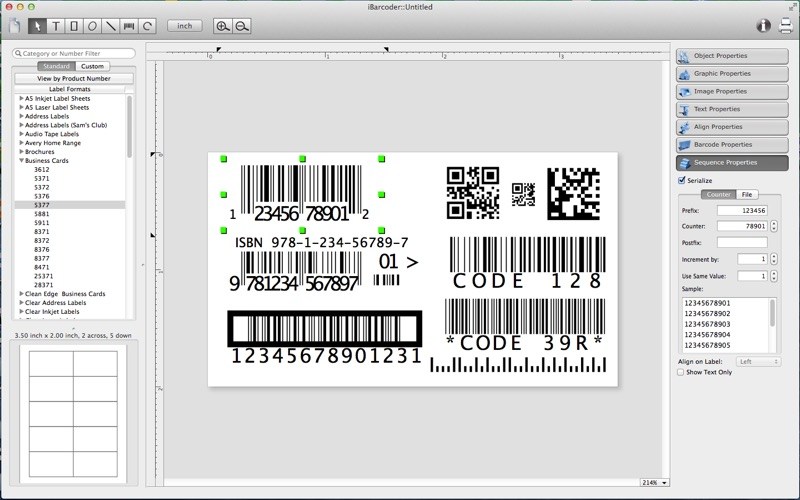Switch to the File tab
The width and height of the screenshot is (800, 500).
coord(747,194)
